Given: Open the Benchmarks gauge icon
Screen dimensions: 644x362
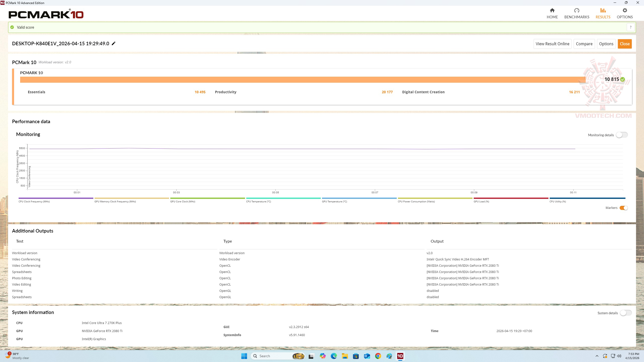Looking at the screenshot, I should [577, 11].
